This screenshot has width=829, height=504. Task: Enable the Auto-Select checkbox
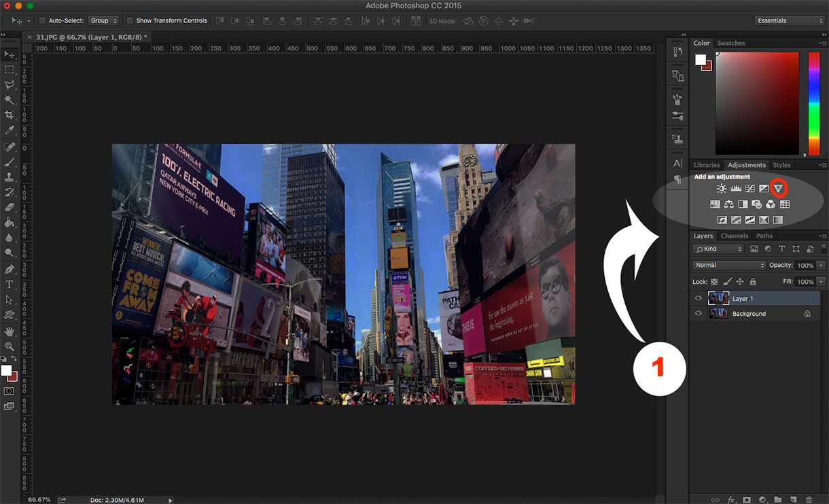click(x=42, y=21)
